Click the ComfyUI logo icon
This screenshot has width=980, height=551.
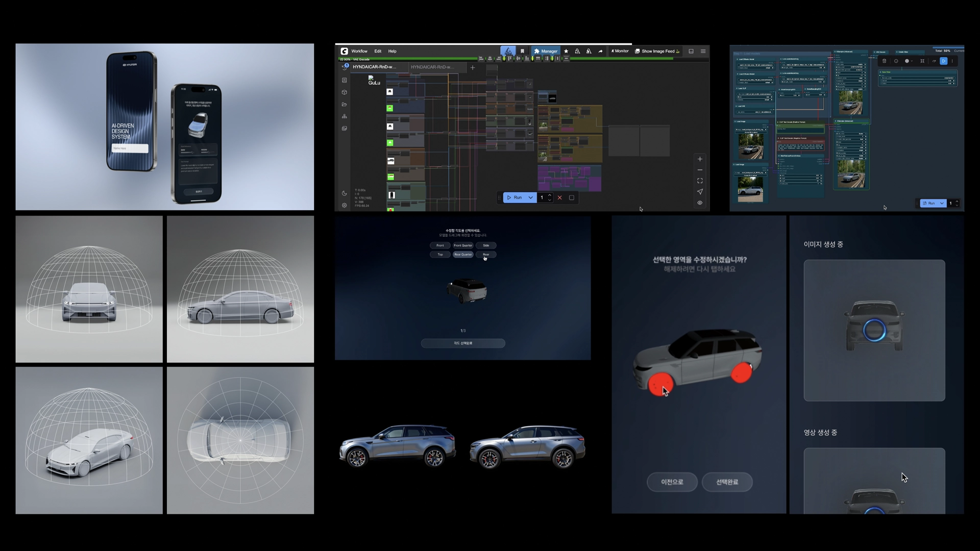tap(345, 51)
